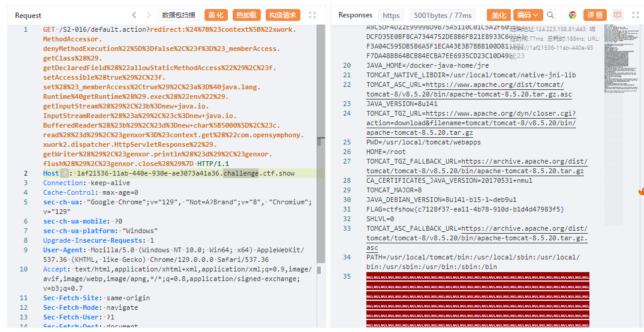Click the JAVA_HOME=/docker-java-home/jre line
This screenshot has height=332, width=644.
(x=428, y=65)
